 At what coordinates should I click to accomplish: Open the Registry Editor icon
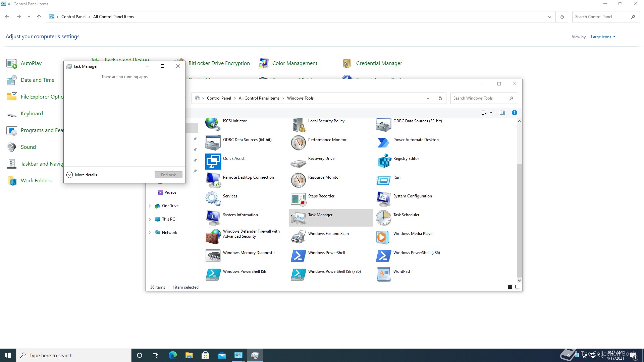tap(384, 161)
